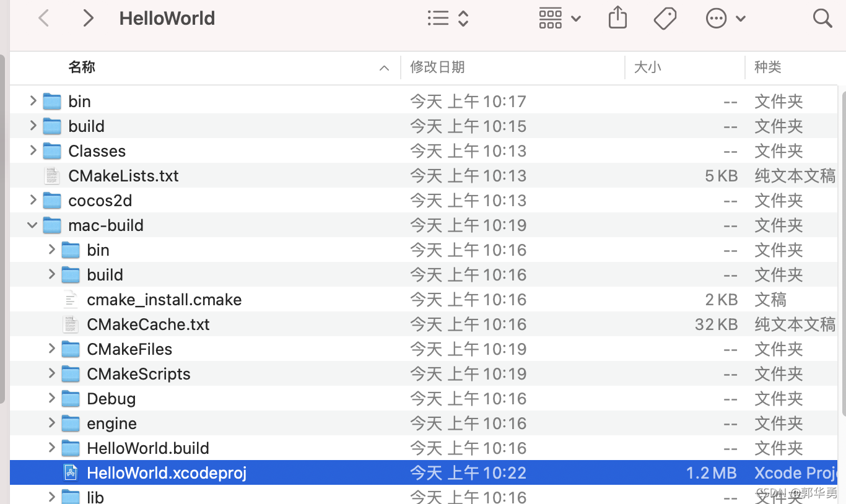Click the search magnifier icon
Viewport: 846px width, 504px height.
click(x=822, y=19)
